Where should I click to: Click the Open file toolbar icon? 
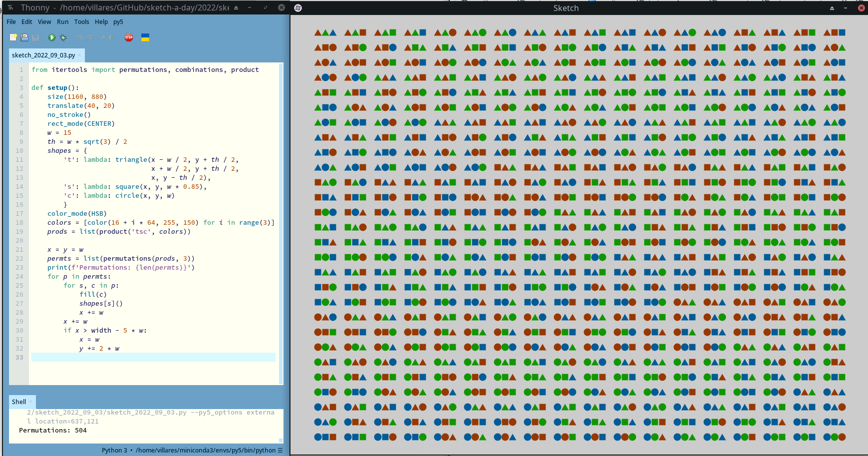tap(24, 37)
